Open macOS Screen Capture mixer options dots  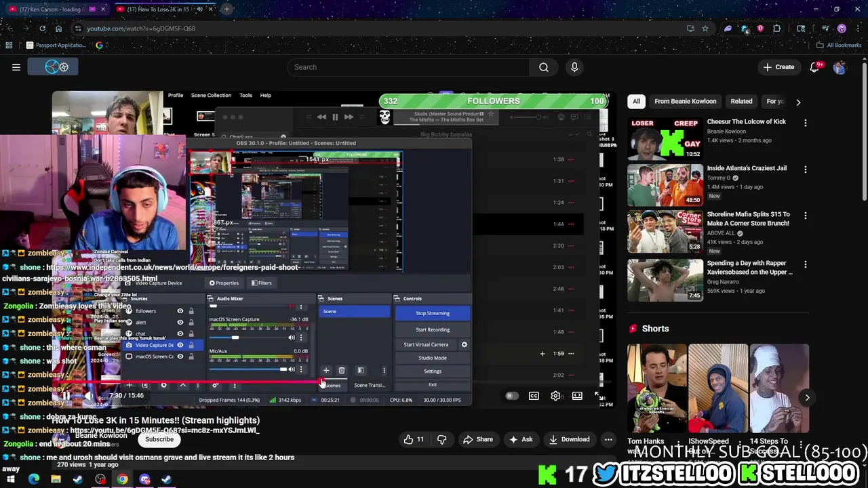[x=301, y=338]
